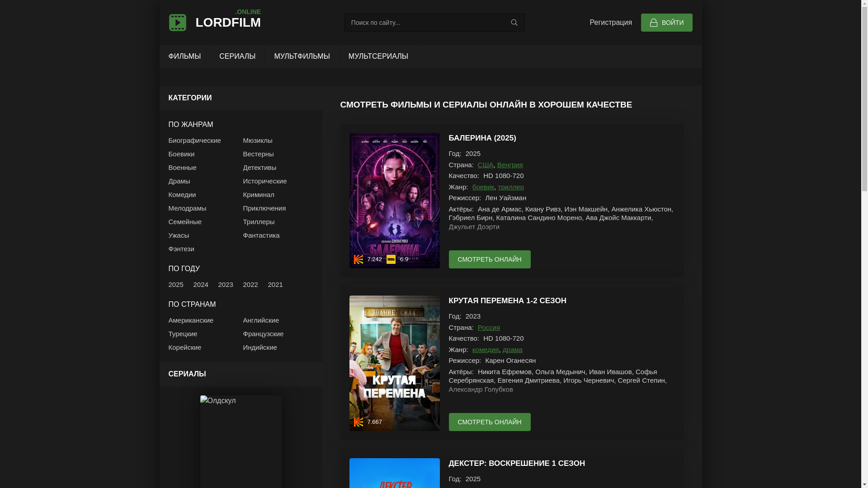The image size is (868, 488).
Task: Filter by year 2025 in sidebar
Action: (x=176, y=285)
